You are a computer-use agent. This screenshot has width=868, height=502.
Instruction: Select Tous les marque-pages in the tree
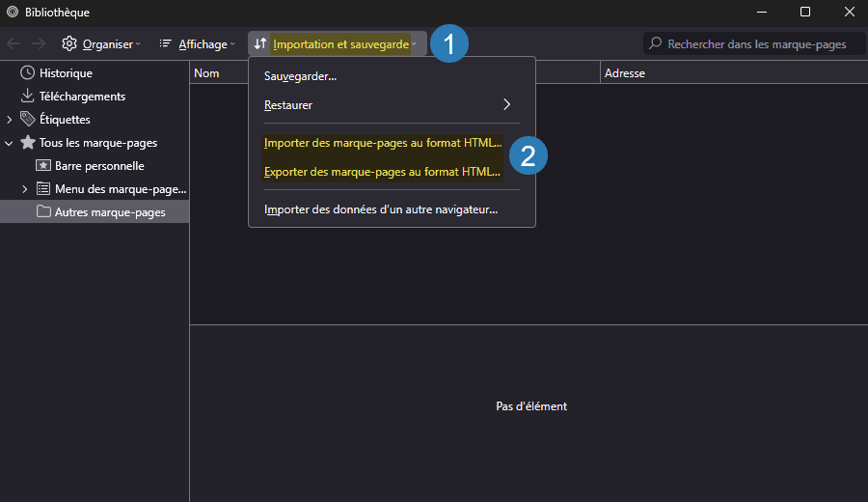(95, 143)
